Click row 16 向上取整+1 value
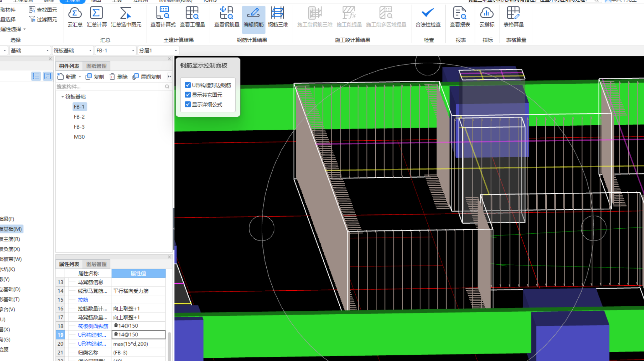 pos(138,309)
